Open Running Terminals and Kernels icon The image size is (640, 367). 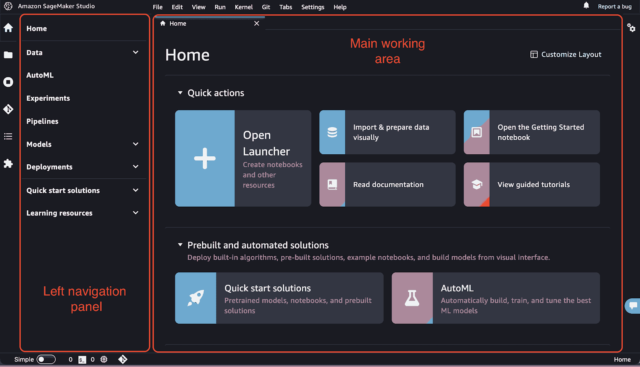pyautogui.click(x=8, y=82)
